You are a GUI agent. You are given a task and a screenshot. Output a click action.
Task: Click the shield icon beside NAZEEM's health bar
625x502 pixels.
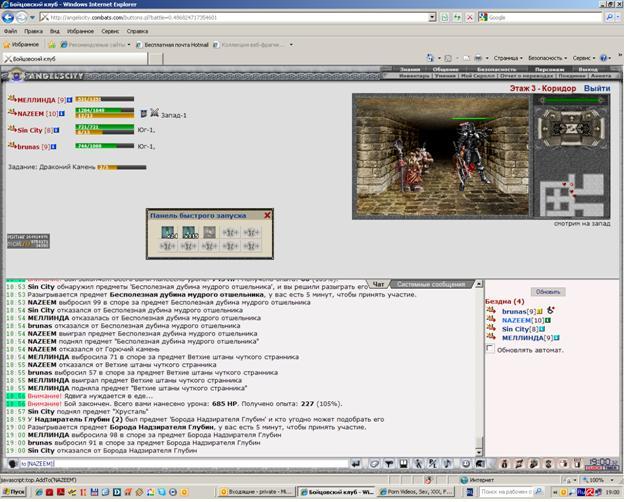[144, 114]
